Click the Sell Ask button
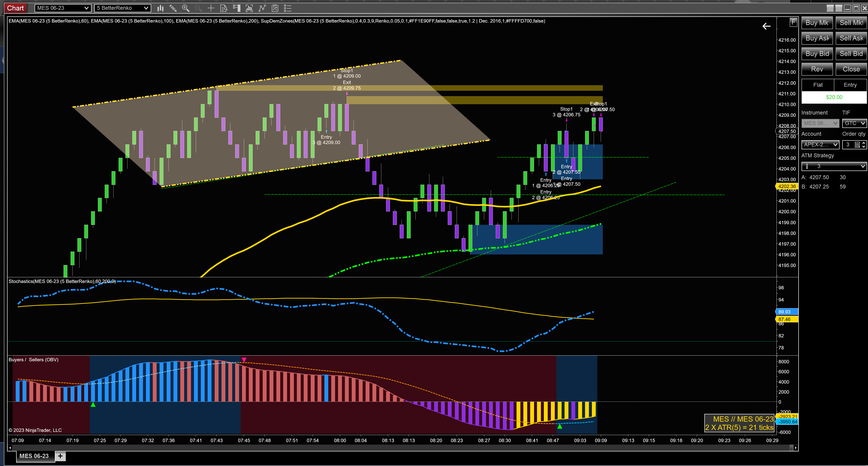 [851, 38]
